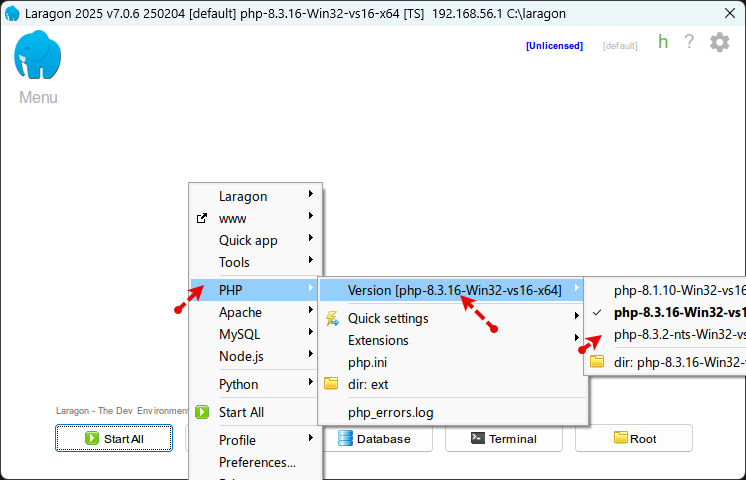Viewport: 746px width, 480px height.
Task: Click the Menu label under logo
Action: click(38, 97)
